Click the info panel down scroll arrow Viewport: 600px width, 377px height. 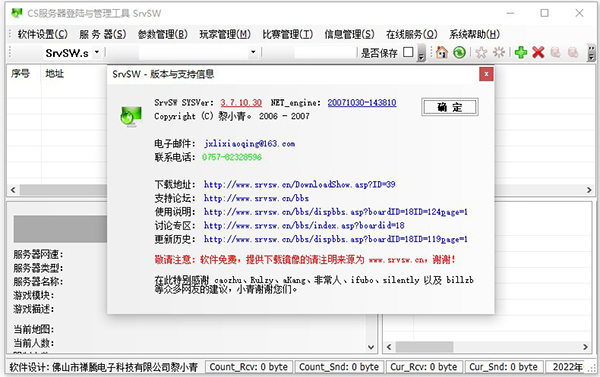[x=370, y=347]
